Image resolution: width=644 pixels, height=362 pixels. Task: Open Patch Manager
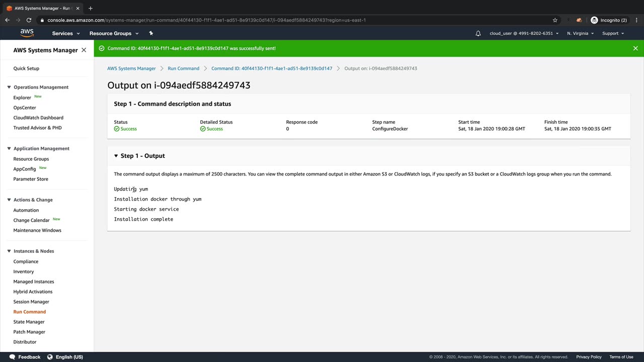(x=29, y=332)
